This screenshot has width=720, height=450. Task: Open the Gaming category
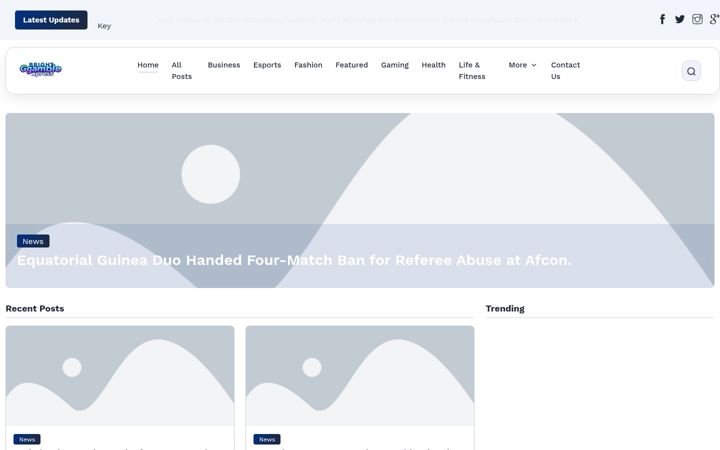(394, 65)
